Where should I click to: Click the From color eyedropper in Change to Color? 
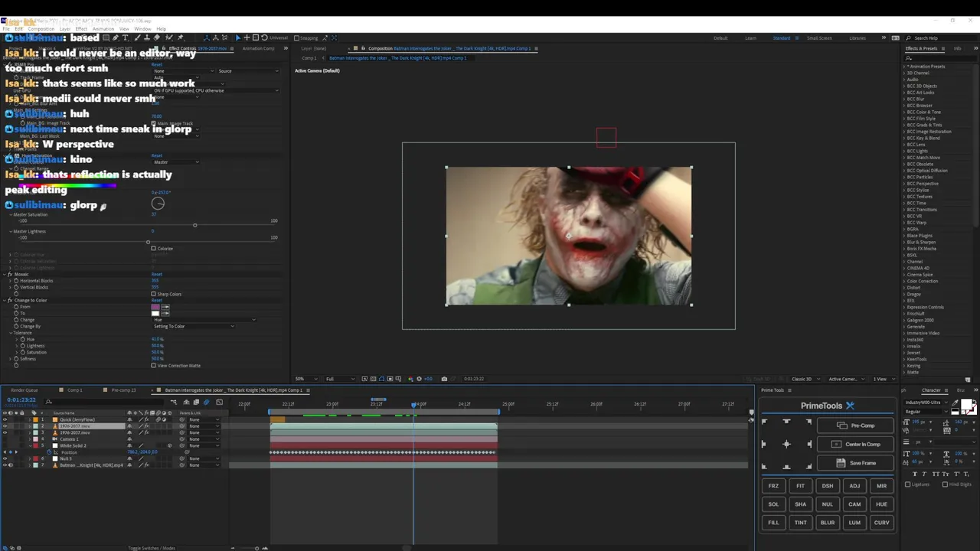pos(165,307)
